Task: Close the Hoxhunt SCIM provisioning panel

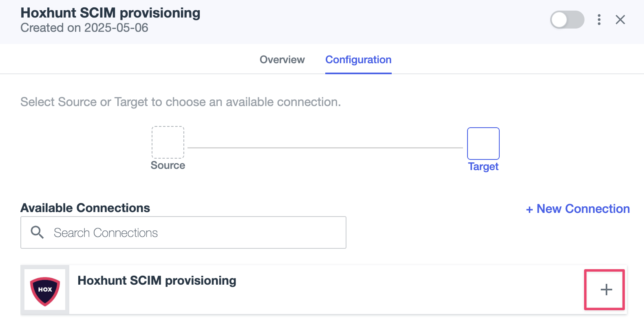Action: (x=620, y=20)
